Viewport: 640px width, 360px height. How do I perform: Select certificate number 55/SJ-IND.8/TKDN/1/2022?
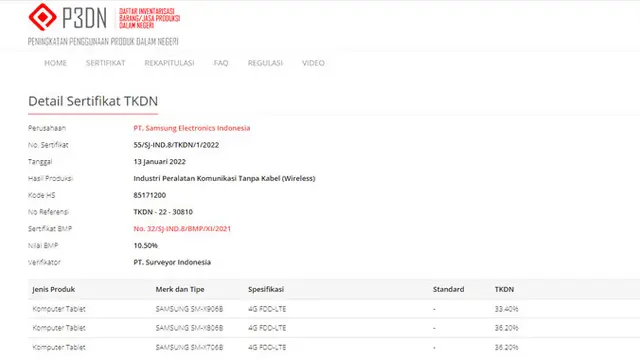[x=176, y=145]
